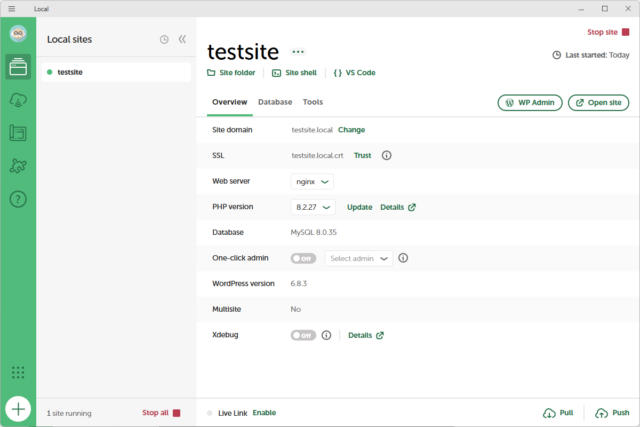Open the Local sites sidebar icon
This screenshot has width=640, height=427.
[x=18, y=68]
